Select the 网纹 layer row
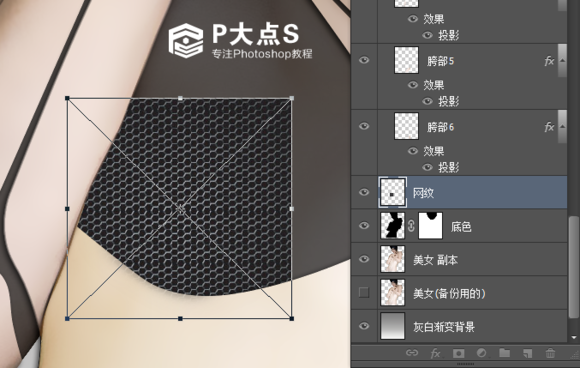This screenshot has height=368, width=580. (x=459, y=192)
